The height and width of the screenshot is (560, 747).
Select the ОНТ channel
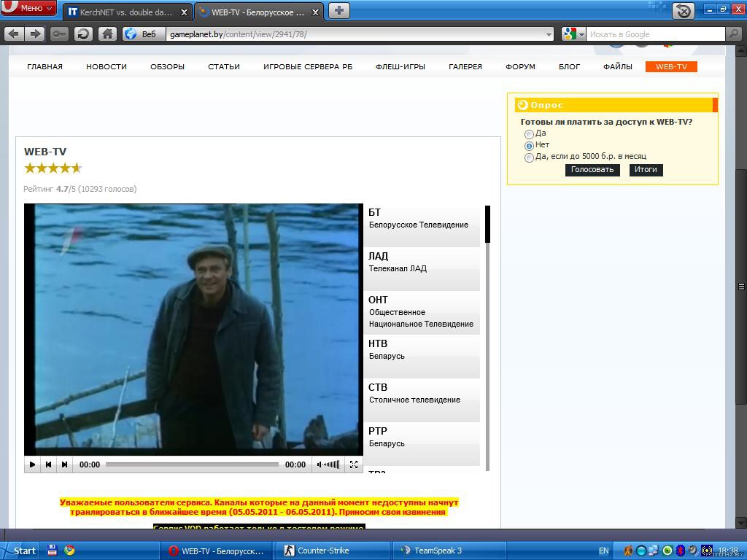pyautogui.click(x=422, y=313)
